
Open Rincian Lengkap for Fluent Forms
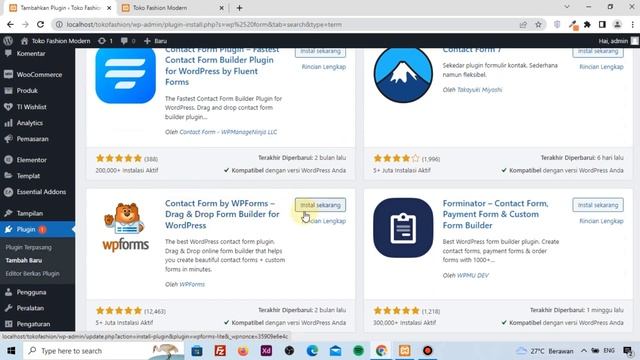click(324, 67)
